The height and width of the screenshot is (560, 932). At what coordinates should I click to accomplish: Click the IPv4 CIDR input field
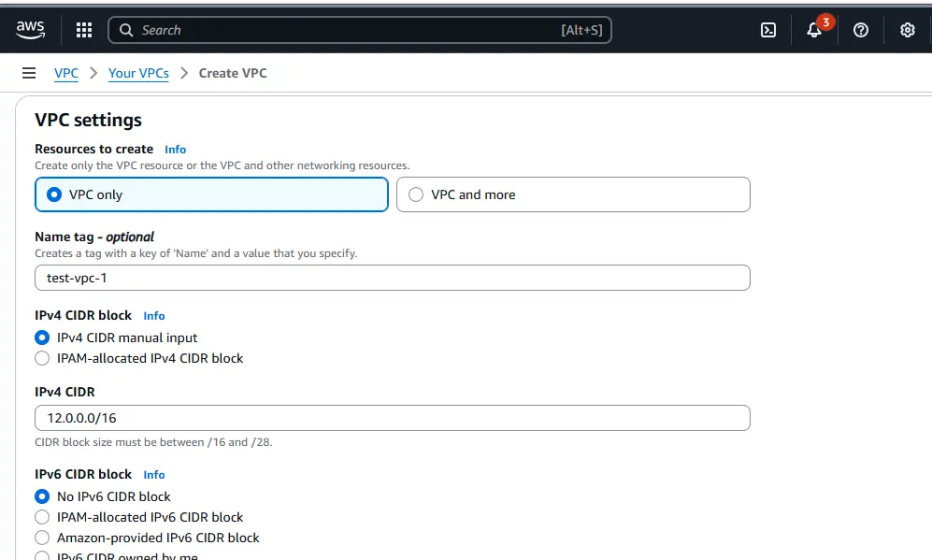tap(393, 418)
